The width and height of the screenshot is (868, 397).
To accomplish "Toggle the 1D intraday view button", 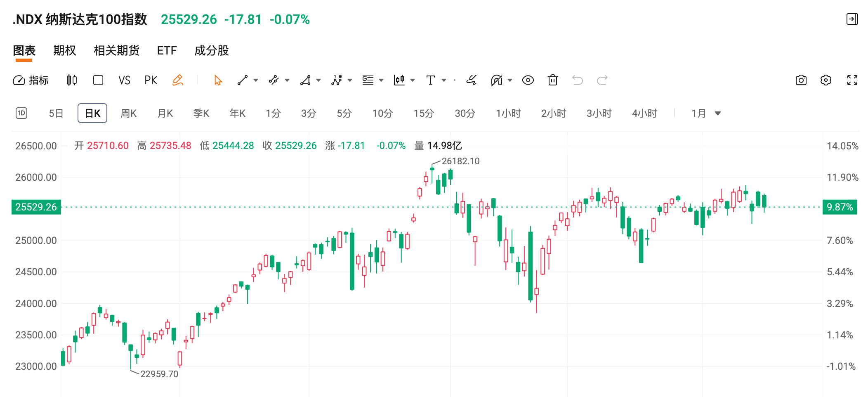I will 21,113.
